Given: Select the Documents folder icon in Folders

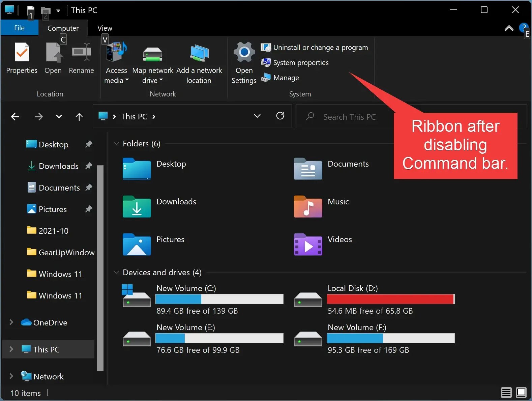Looking at the screenshot, I should coord(308,169).
